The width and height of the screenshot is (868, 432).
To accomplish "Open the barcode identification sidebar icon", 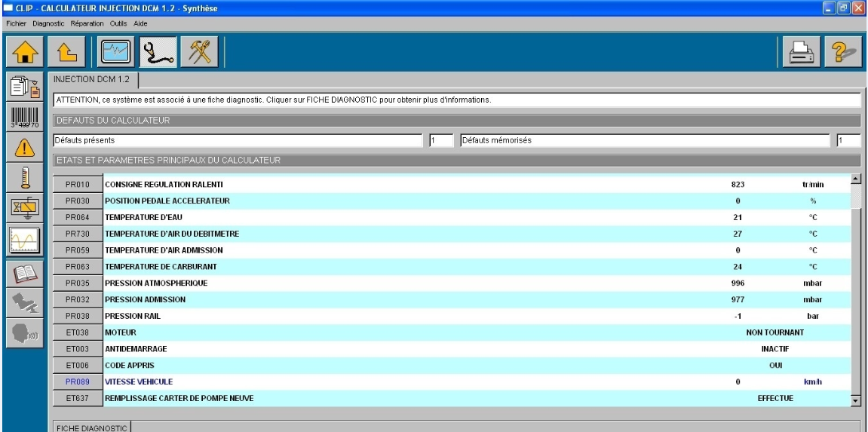I will (25, 117).
